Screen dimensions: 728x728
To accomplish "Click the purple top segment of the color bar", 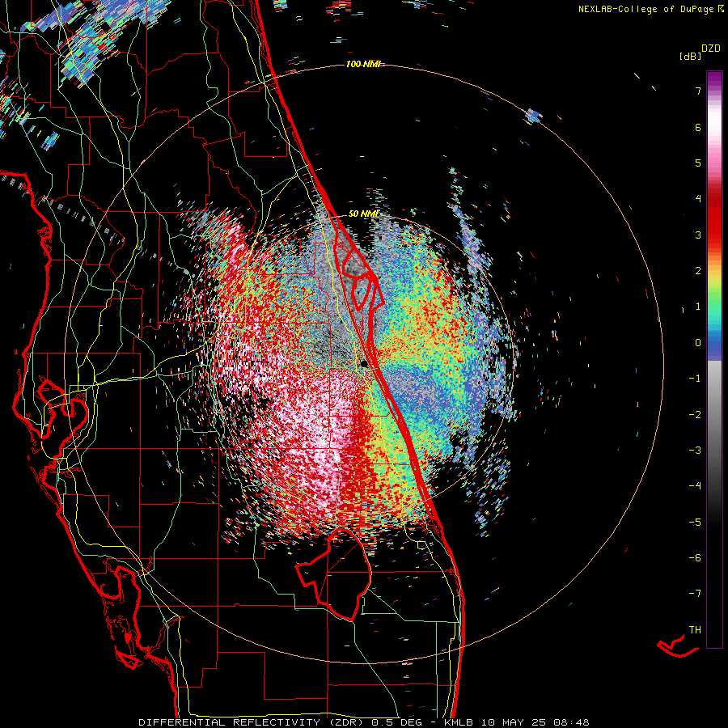I will 714,80.
